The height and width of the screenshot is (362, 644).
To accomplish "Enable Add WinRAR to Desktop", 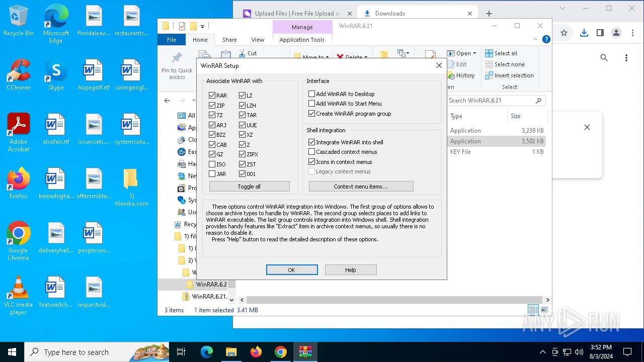I will [x=311, y=94].
